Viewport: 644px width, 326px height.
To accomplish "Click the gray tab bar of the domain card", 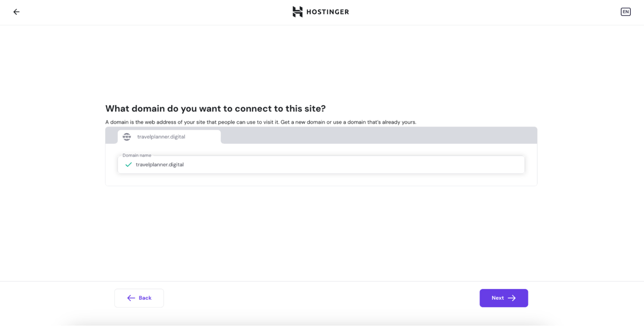I will [377, 135].
